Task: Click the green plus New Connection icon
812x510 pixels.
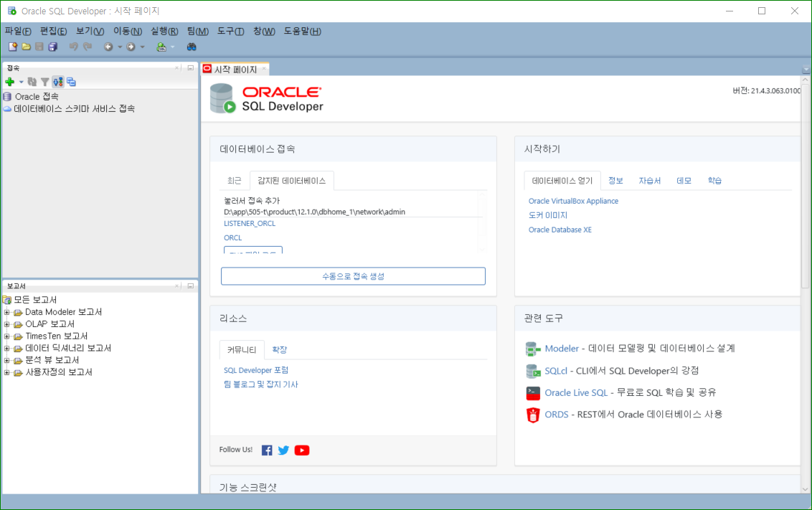Action: tap(10, 82)
